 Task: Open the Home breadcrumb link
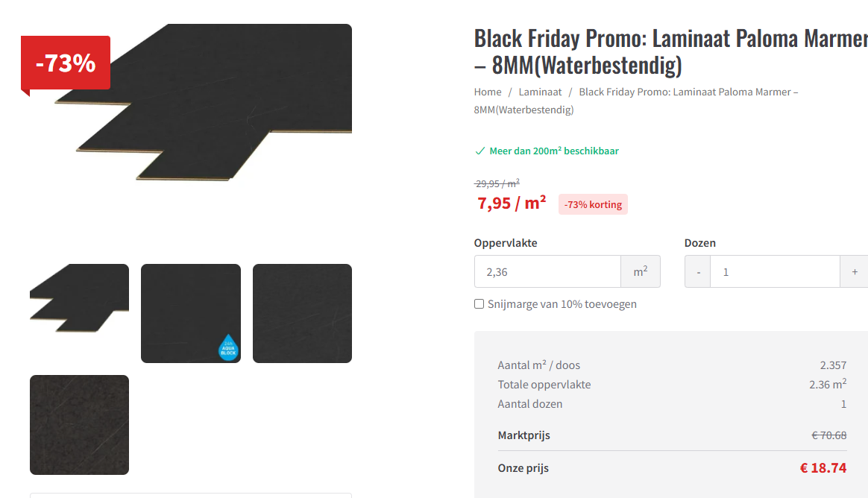click(x=488, y=92)
